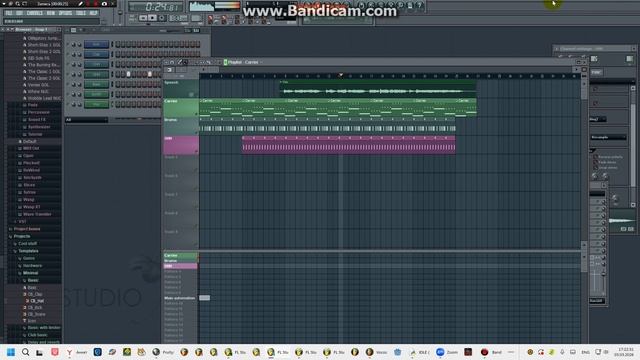
Task: Open Windows taskbar search
Action: coord(25,352)
